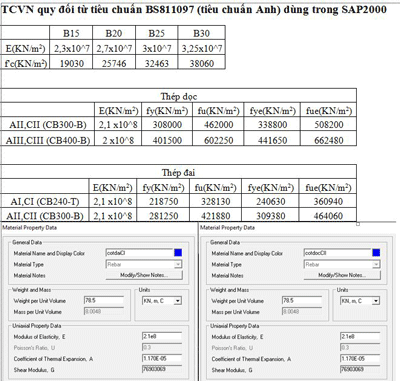Viewport: 400px width, 381px height.
Task: Click the Poisson's Ratio field in left dialog
Action: (x=162, y=347)
